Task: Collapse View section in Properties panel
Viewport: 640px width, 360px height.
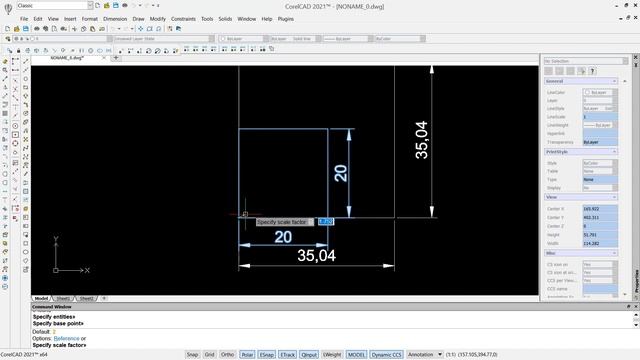Action: 614,197
